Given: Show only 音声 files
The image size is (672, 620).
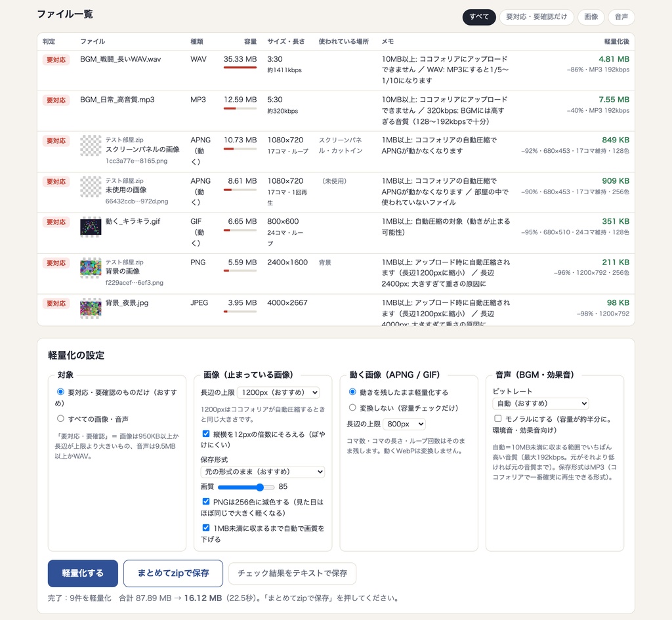Looking at the screenshot, I should point(621,17).
